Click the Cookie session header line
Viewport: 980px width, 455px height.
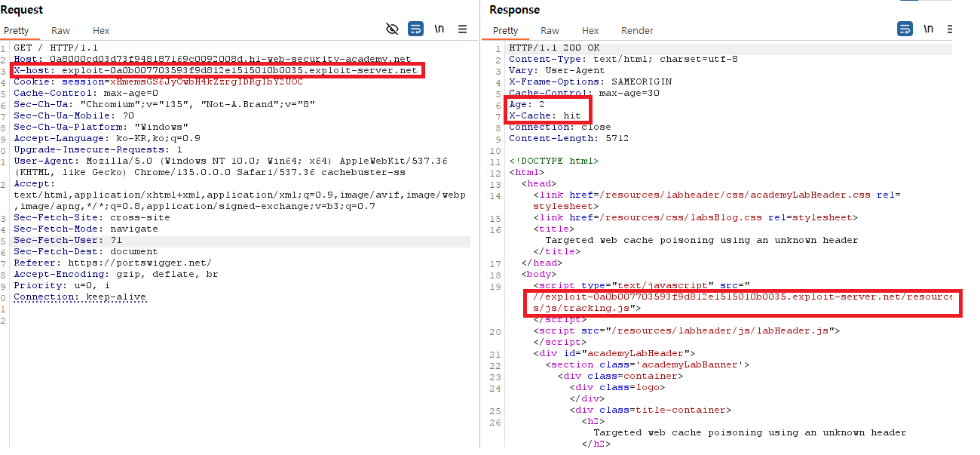(x=158, y=81)
